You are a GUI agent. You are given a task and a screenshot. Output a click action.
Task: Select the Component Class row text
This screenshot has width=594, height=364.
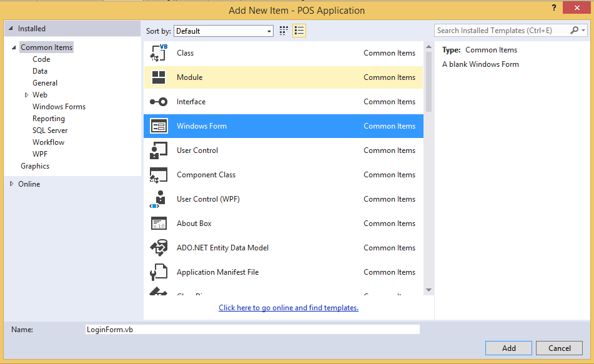pyautogui.click(x=206, y=175)
